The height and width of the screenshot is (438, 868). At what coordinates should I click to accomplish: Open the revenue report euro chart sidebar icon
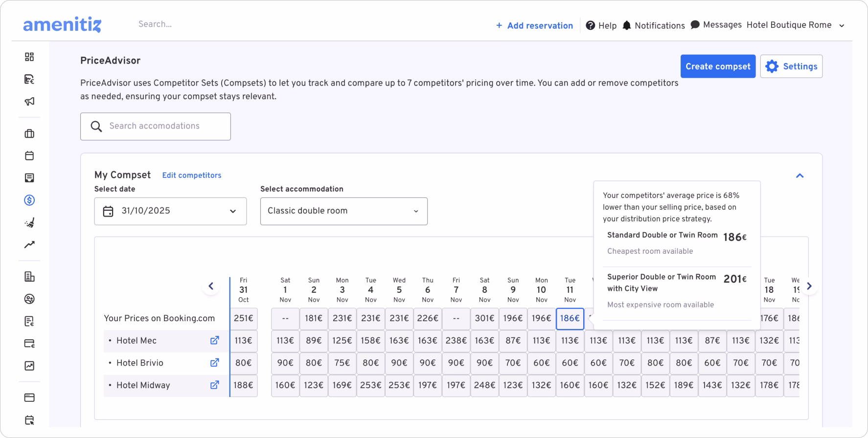coord(29,79)
